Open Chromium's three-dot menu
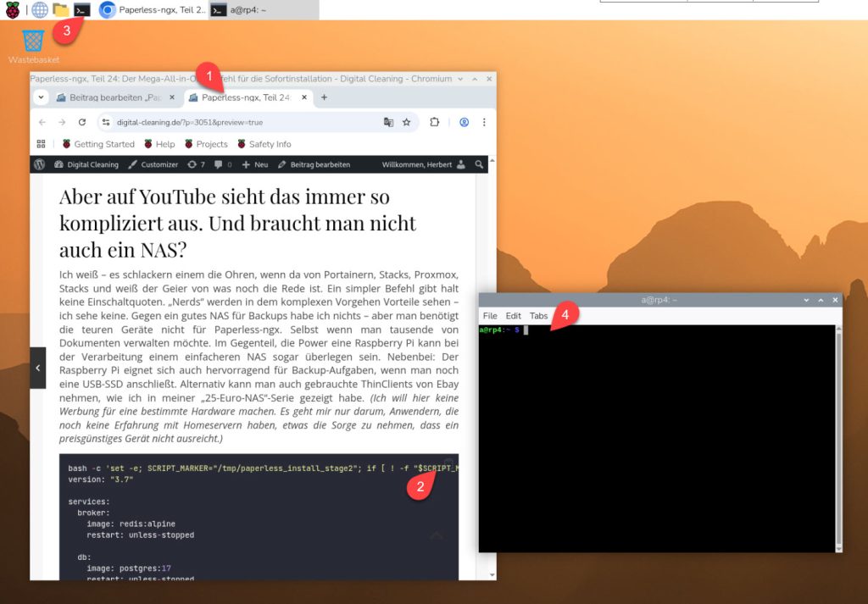This screenshot has width=868, height=604. point(484,122)
